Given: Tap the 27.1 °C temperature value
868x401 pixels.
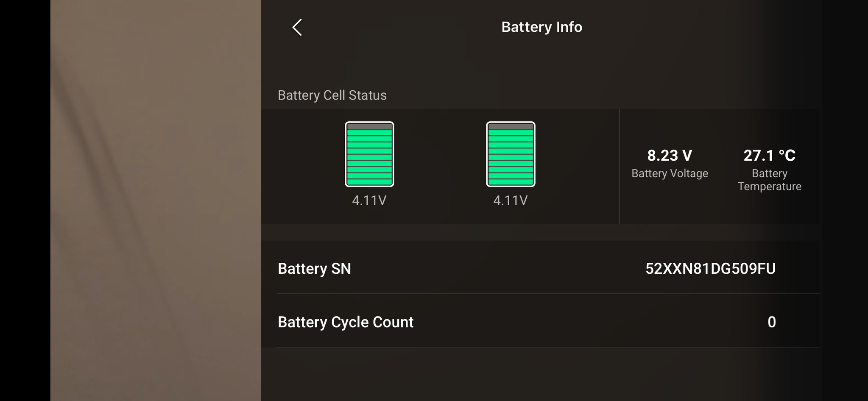Looking at the screenshot, I should click(769, 156).
